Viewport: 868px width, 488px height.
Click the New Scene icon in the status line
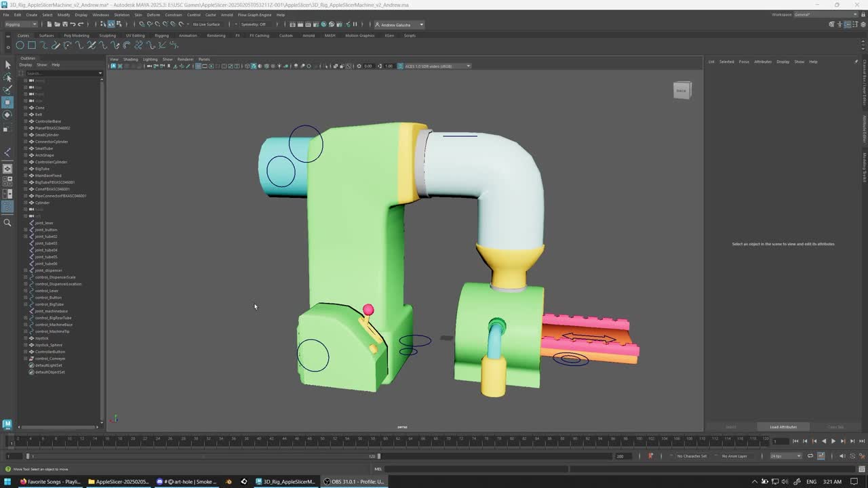pos(50,24)
